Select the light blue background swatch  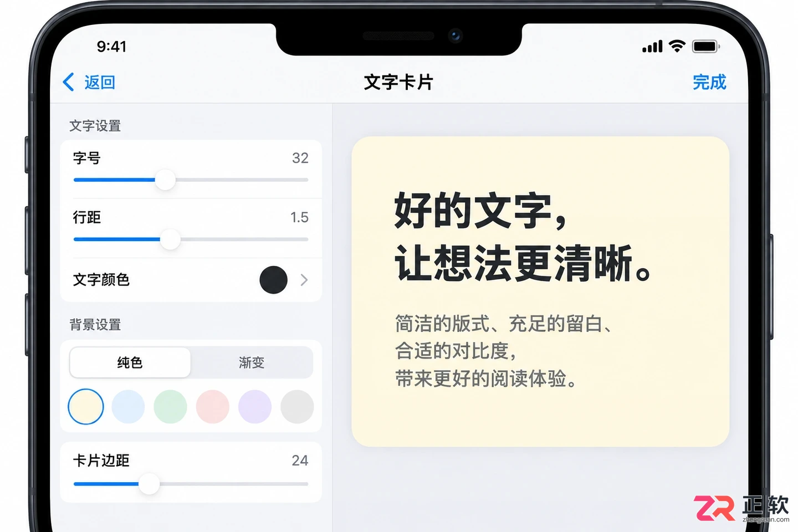pyautogui.click(x=128, y=407)
